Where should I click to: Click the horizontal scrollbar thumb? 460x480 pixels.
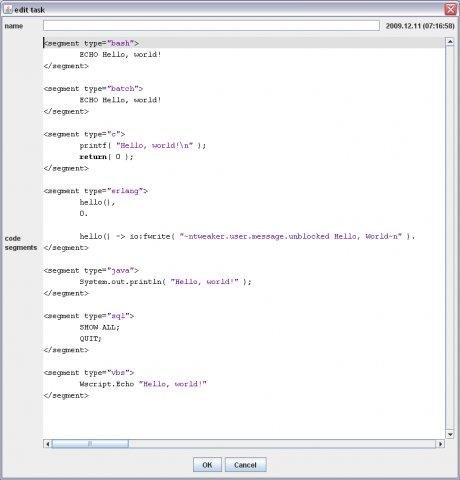pyautogui.click(x=90, y=444)
